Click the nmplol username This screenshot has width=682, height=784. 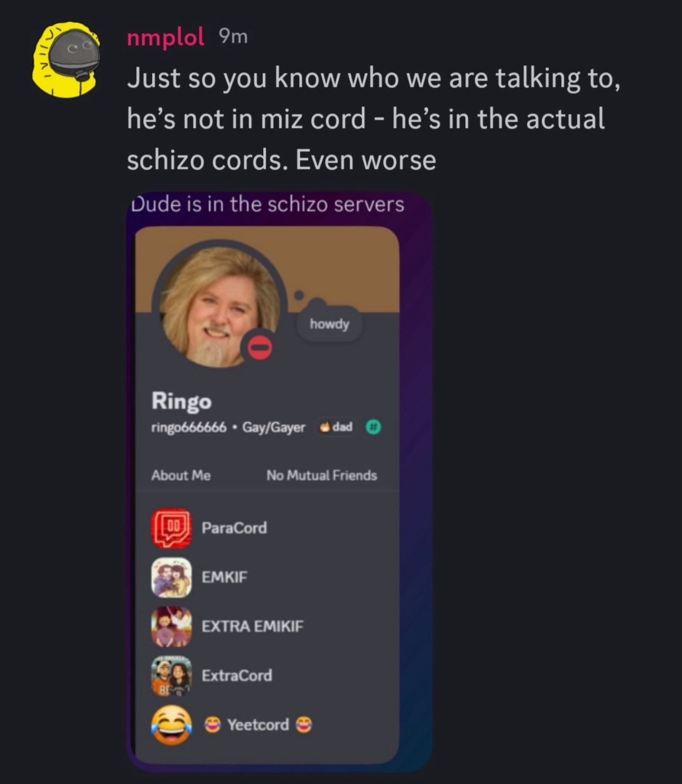pos(165,37)
